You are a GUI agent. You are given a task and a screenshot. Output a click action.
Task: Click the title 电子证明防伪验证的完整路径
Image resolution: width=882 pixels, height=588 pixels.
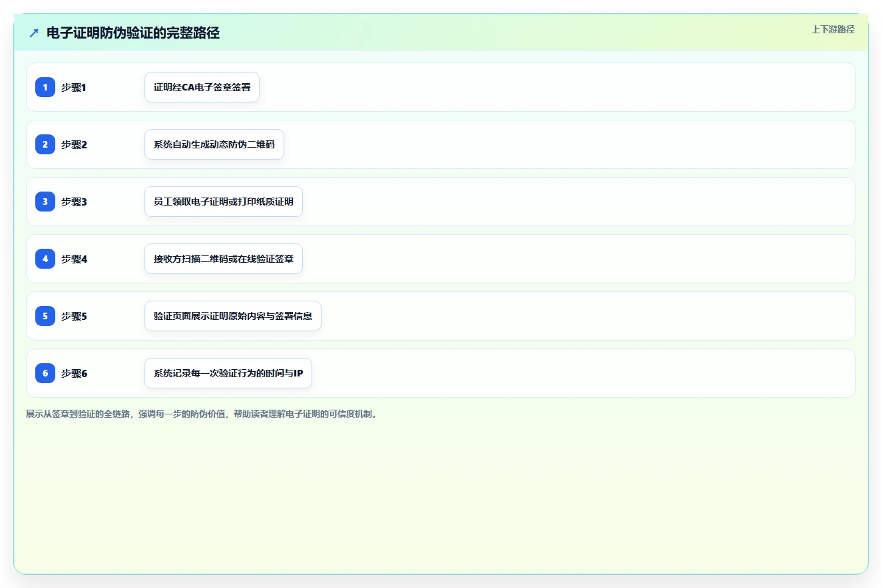(x=133, y=33)
